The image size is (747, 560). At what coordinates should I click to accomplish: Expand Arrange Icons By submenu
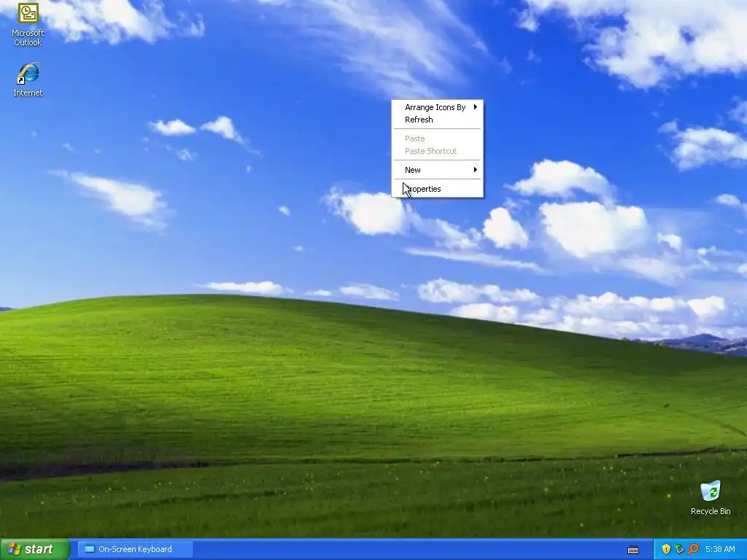(x=438, y=107)
